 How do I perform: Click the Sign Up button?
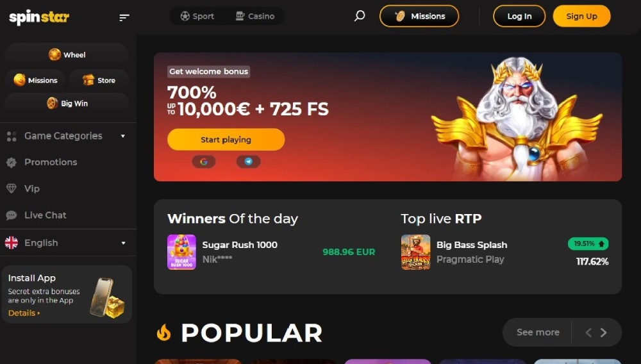[x=581, y=16]
